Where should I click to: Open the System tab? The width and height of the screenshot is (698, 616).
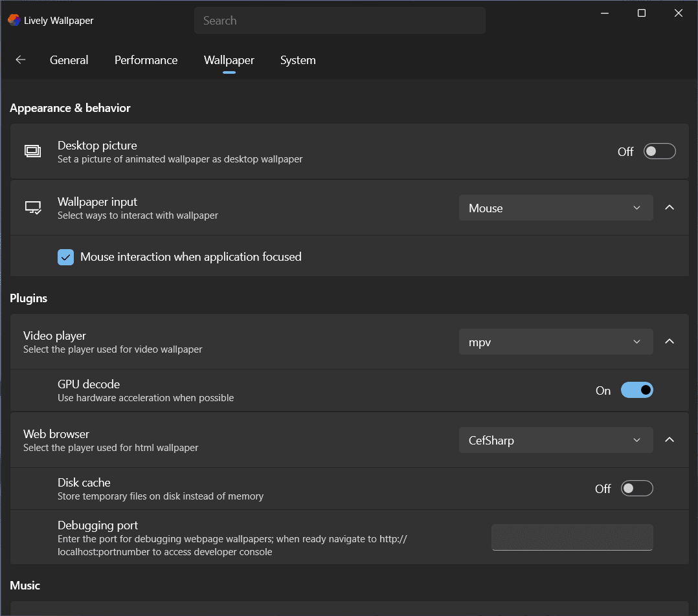point(298,60)
